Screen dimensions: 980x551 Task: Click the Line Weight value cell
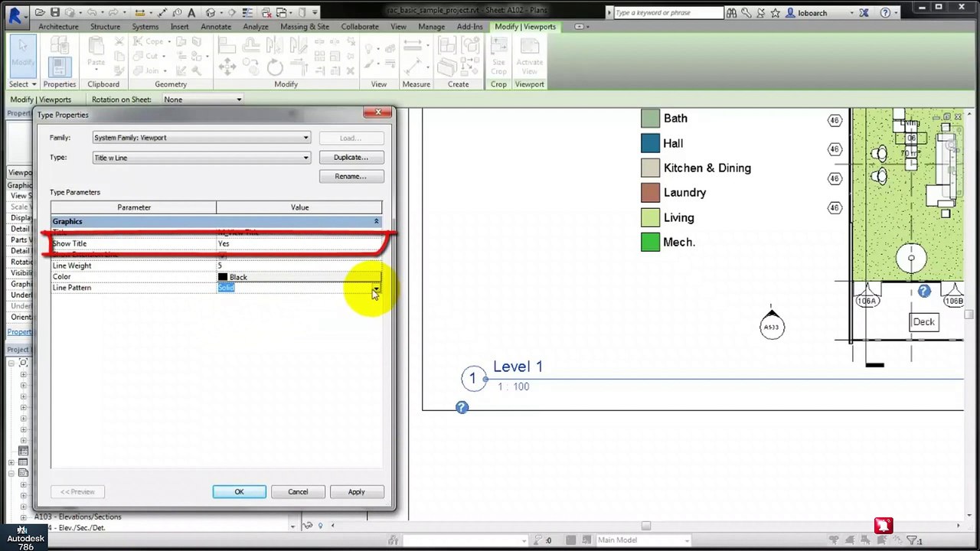point(299,266)
